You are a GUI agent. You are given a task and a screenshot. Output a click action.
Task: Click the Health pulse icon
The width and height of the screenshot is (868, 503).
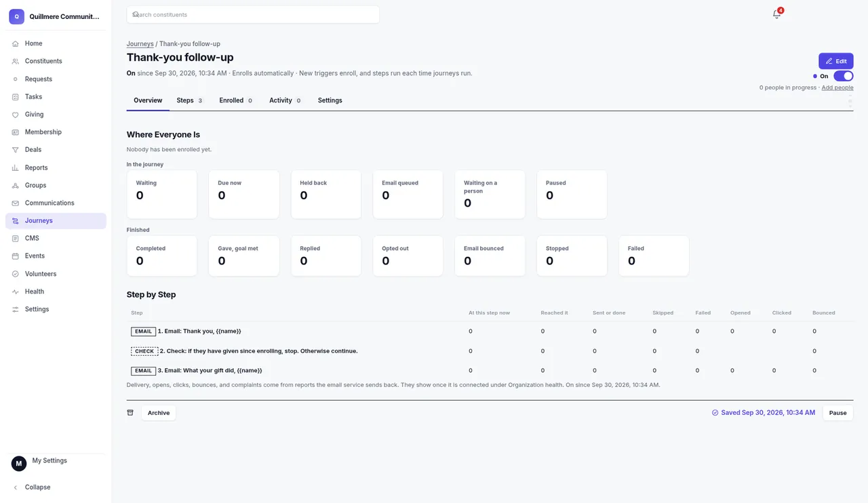point(16,291)
